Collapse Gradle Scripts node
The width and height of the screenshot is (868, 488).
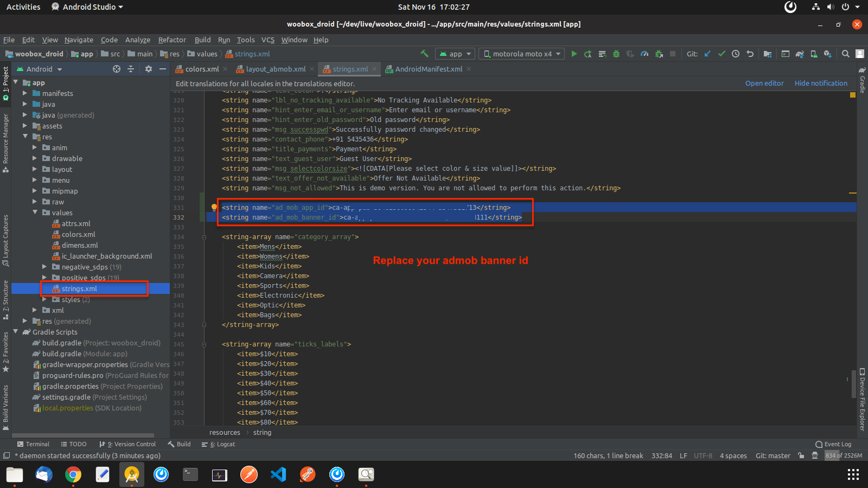15,332
